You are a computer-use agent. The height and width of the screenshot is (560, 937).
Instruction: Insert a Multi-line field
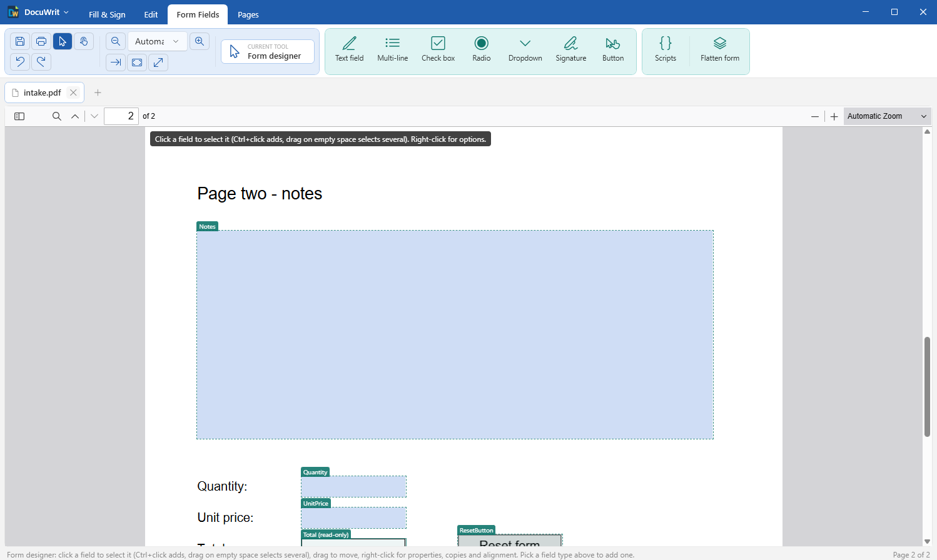click(x=393, y=49)
